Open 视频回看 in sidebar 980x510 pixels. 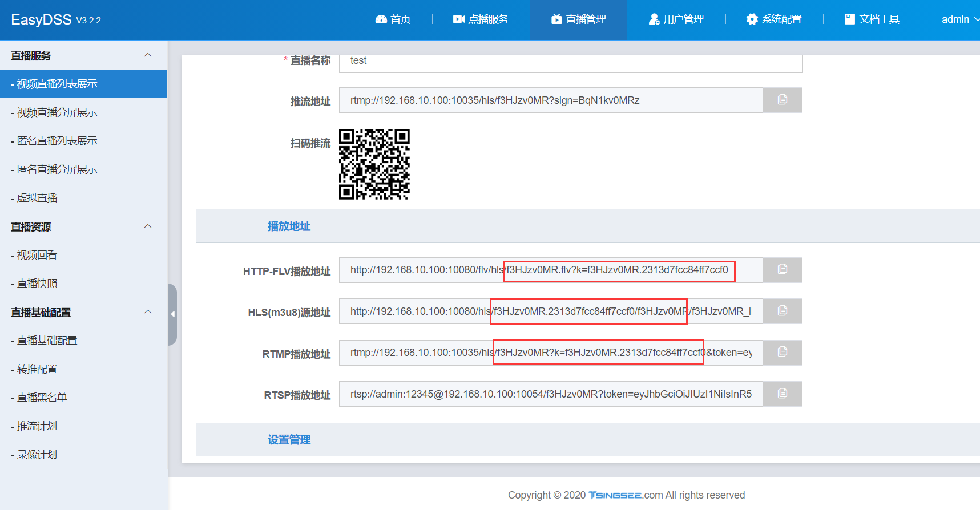83,255
